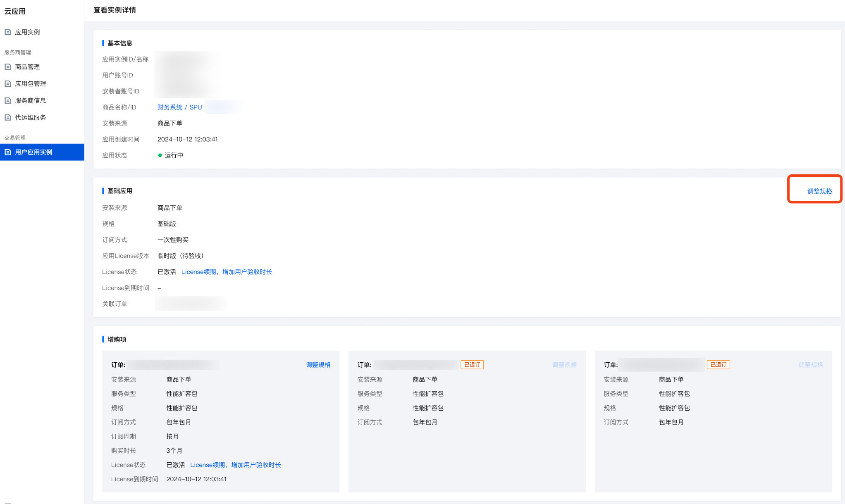Viewport: 845px width, 504px height.
Task: Click the 财务系统 / SPU product link
Action: coord(181,107)
